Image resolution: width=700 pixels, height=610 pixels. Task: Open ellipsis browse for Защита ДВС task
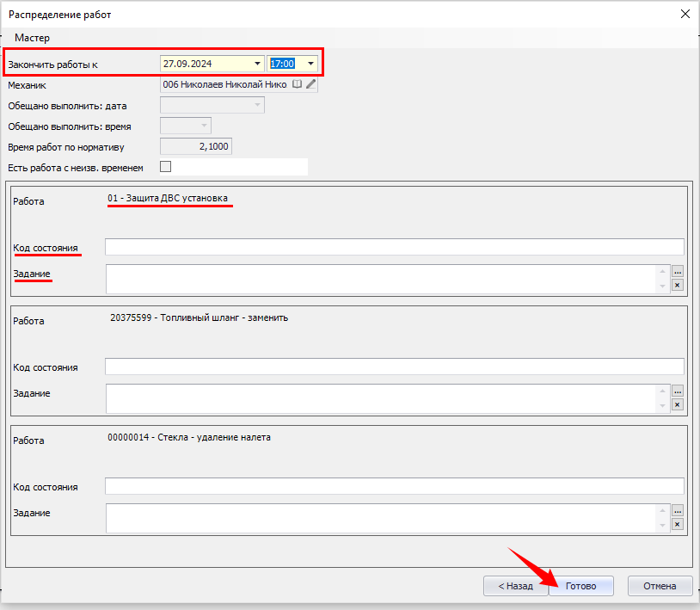pos(677,271)
